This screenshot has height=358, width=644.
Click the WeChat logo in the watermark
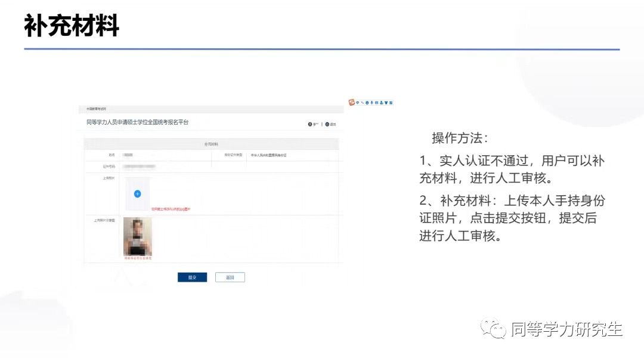[x=494, y=329]
